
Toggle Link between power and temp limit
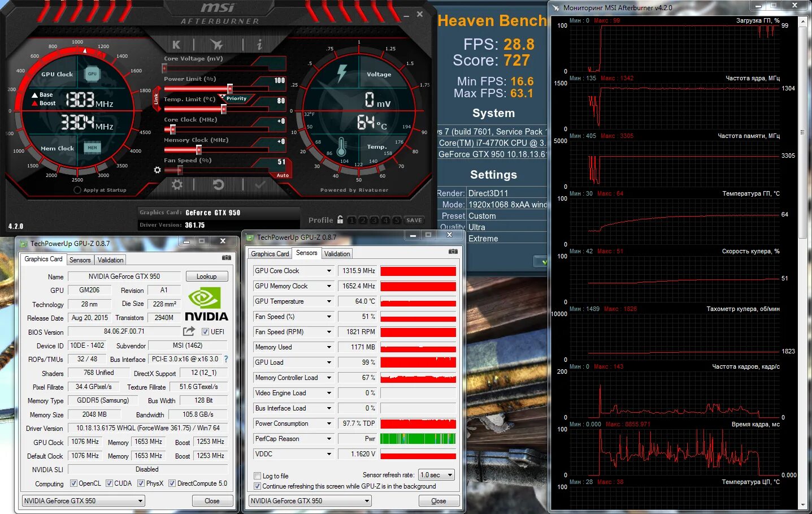point(157,98)
